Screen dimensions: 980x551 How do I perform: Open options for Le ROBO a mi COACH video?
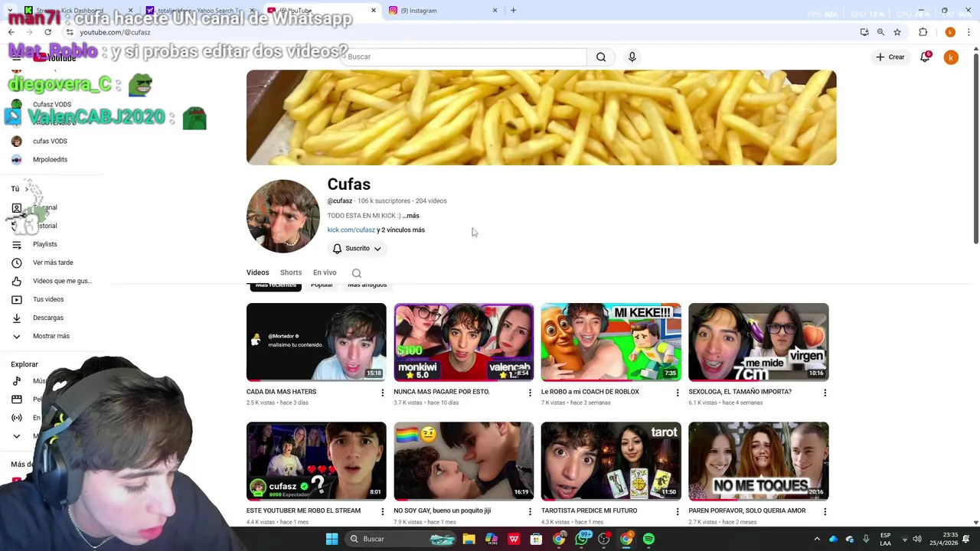tap(677, 393)
